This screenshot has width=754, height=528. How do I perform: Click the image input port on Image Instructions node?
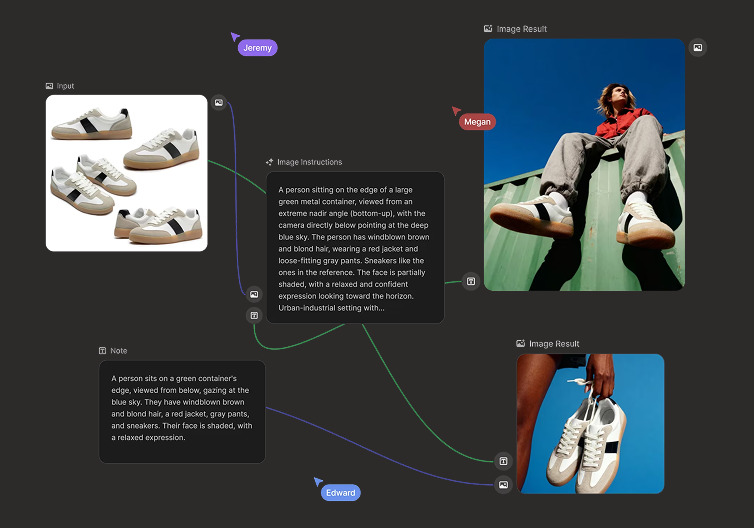(x=254, y=294)
